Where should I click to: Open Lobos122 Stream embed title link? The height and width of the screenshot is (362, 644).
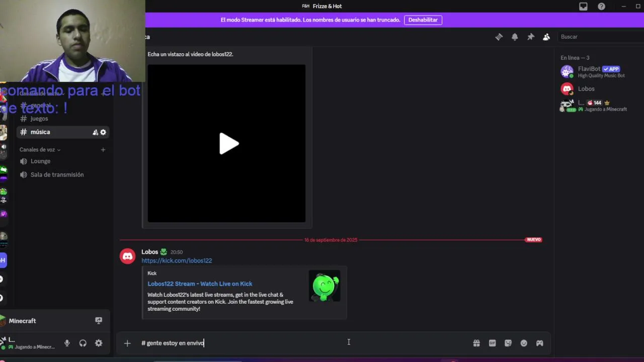point(200,284)
